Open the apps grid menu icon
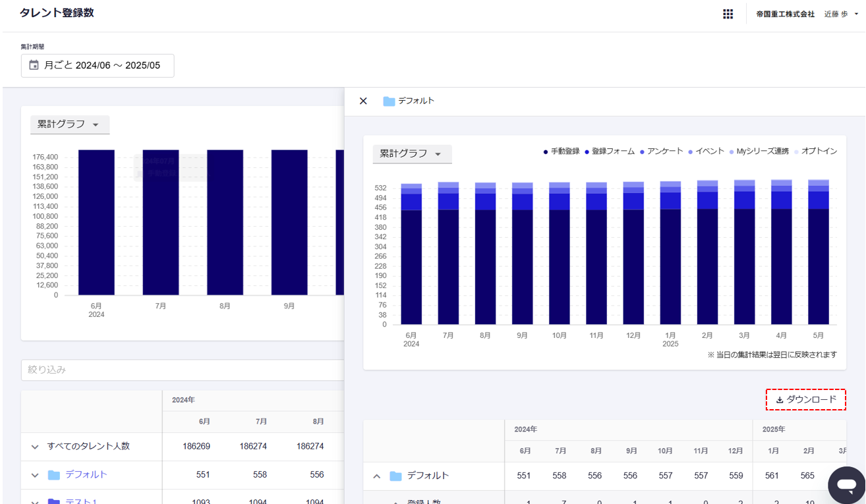Image resolution: width=866 pixels, height=504 pixels. [x=728, y=14]
